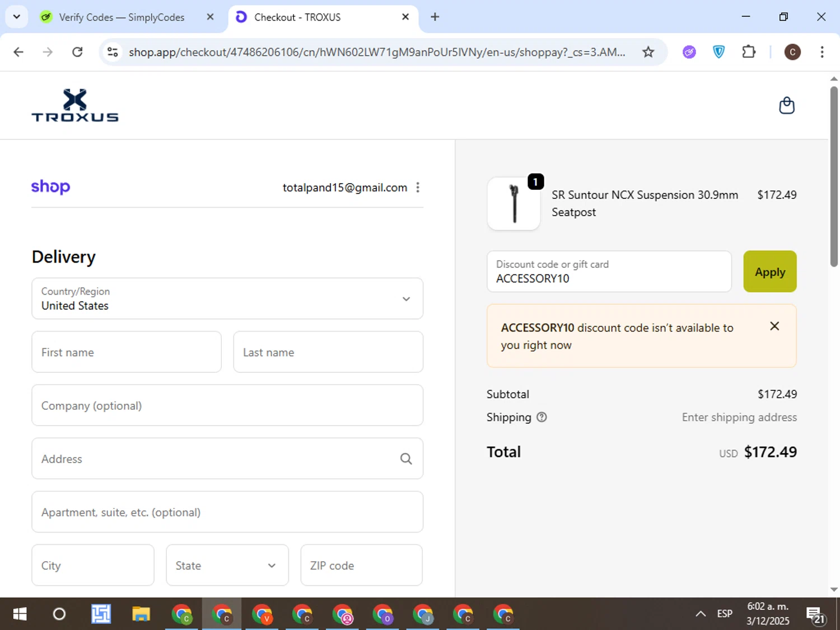Focus the Last name field
Screen dimensions: 840x630
click(328, 352)
